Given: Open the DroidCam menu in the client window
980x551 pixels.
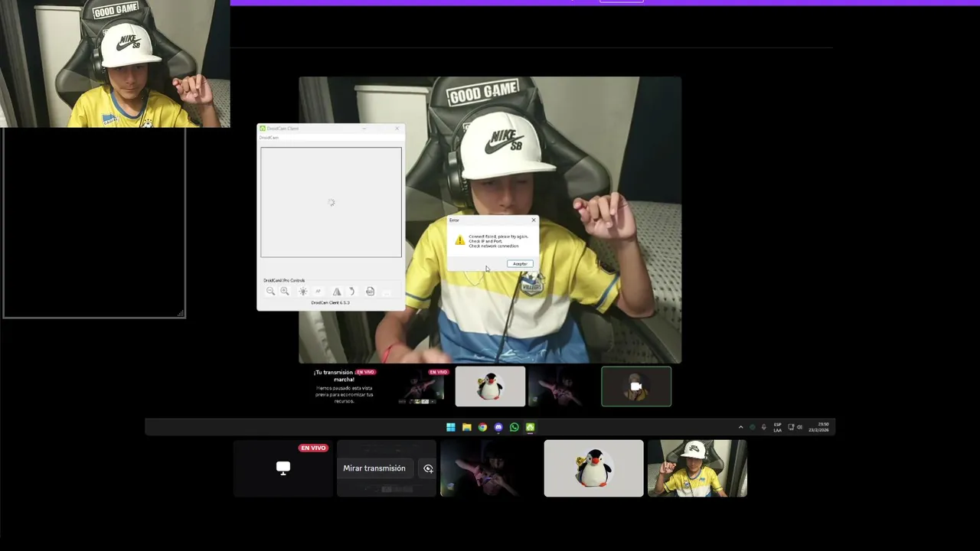Looking at the screenshot, I should (x=269, y=138).
